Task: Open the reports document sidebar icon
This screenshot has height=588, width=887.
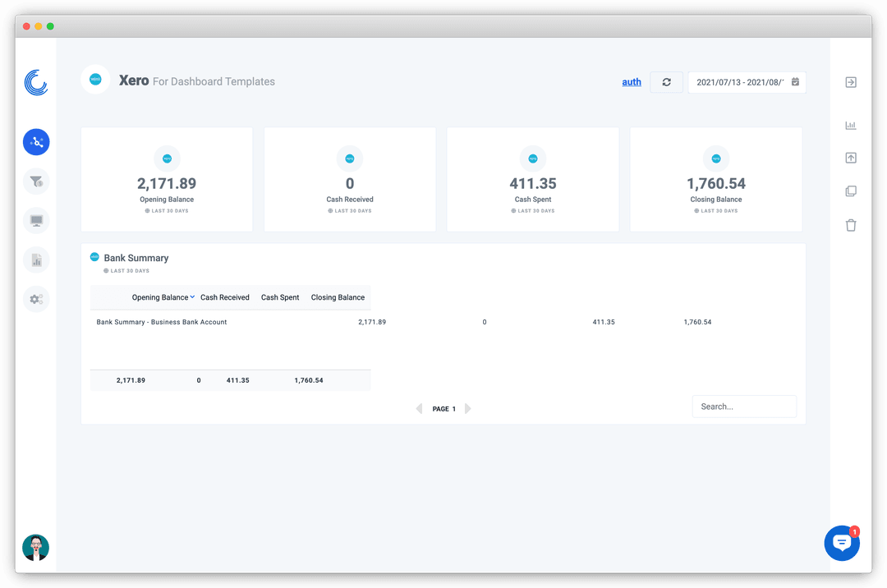Action: [x=36, y=260]
